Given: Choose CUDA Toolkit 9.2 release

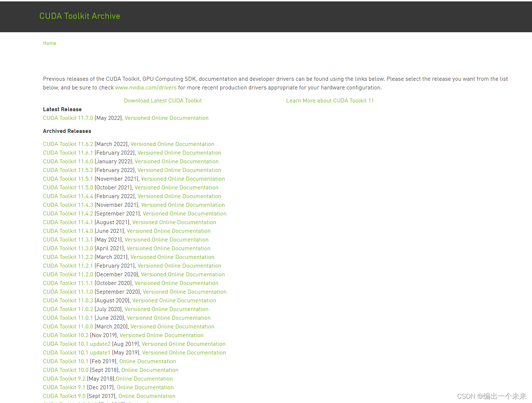Looking at the screenshot, I should pos(64,379).
